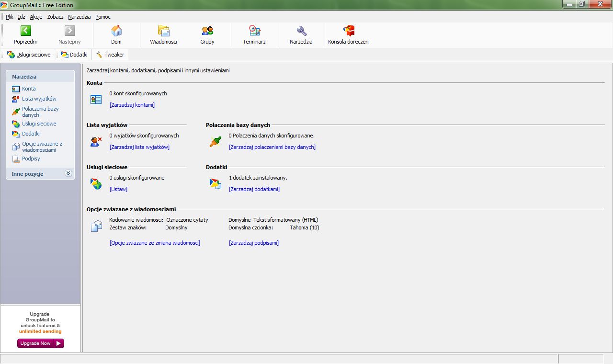Open Zarzadzaj polaczeniami bazy danych link
The width and height of the screenshot is (613, 364).
(272, 147)
